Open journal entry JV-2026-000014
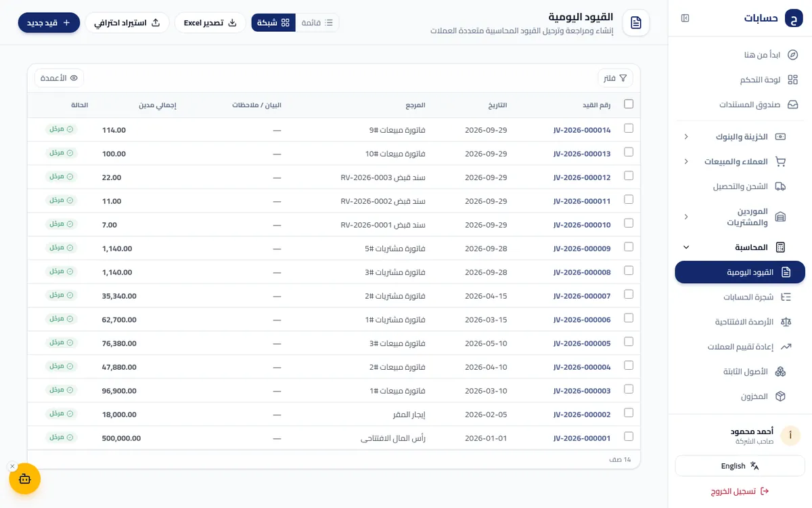The height and width of the screenshot is (508, 812). point(582,130)
